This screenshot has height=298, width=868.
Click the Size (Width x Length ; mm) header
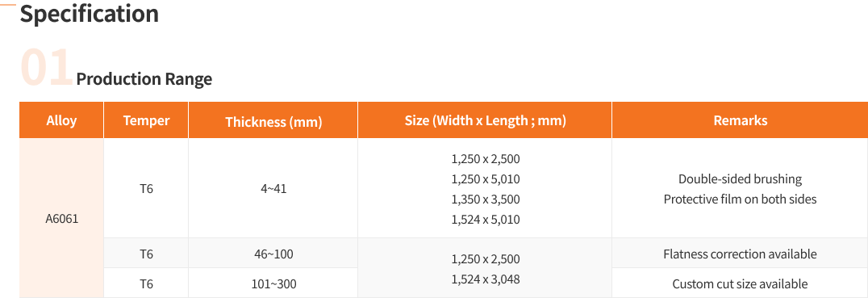pyautogui.click(x=486, y=121)
